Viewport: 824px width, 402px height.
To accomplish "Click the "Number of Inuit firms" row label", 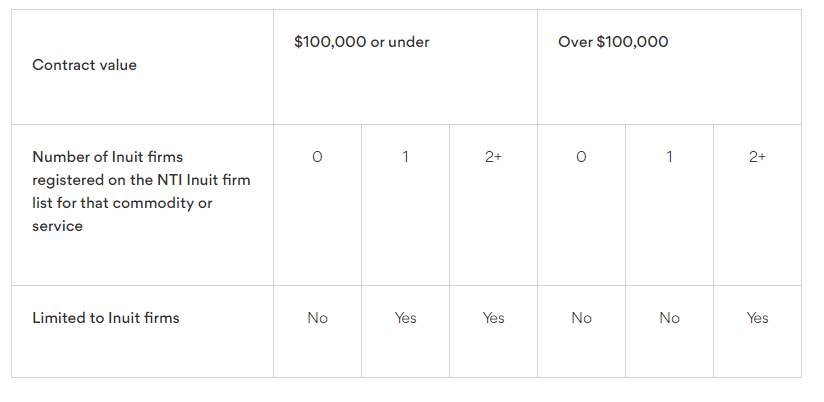I will click(108, 157).
